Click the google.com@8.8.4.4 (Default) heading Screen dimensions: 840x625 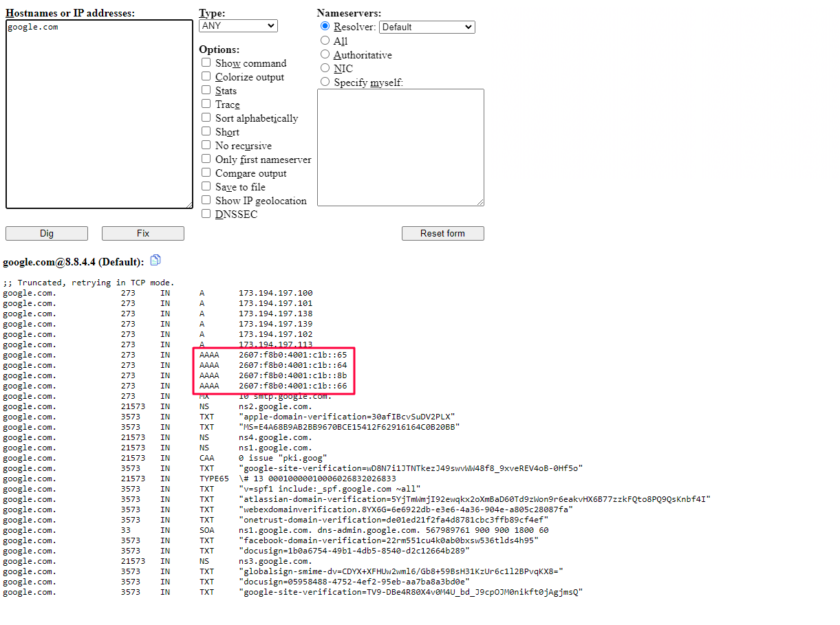pyautogui.click(x=74, y=262)
